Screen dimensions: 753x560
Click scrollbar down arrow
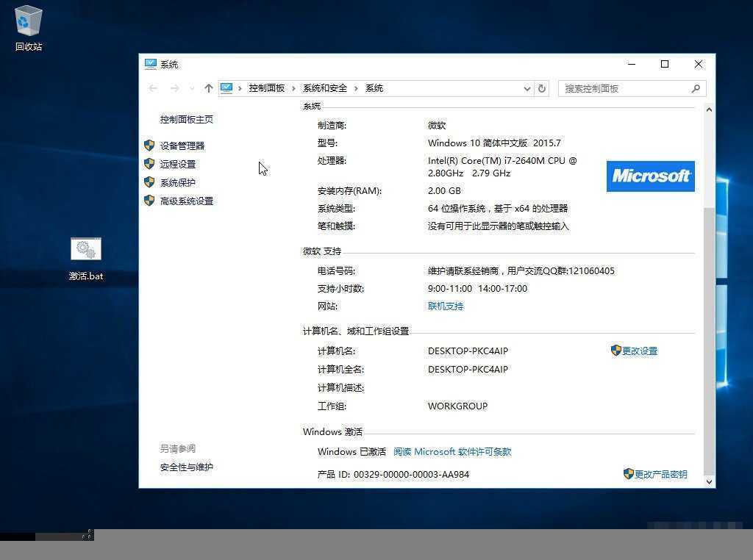tap(709, 482)
